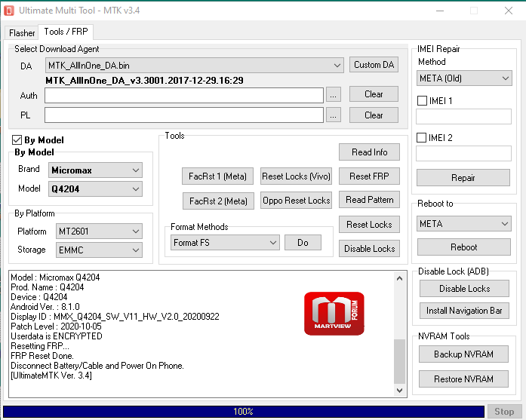Click the Custom DA button
526x420 pixels.
click(x=374, y=64)
